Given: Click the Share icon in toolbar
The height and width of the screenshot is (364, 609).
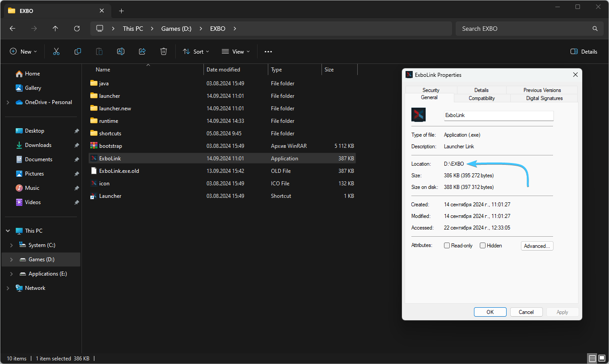Looking at the screenshot, I should [x=142, y=52].
